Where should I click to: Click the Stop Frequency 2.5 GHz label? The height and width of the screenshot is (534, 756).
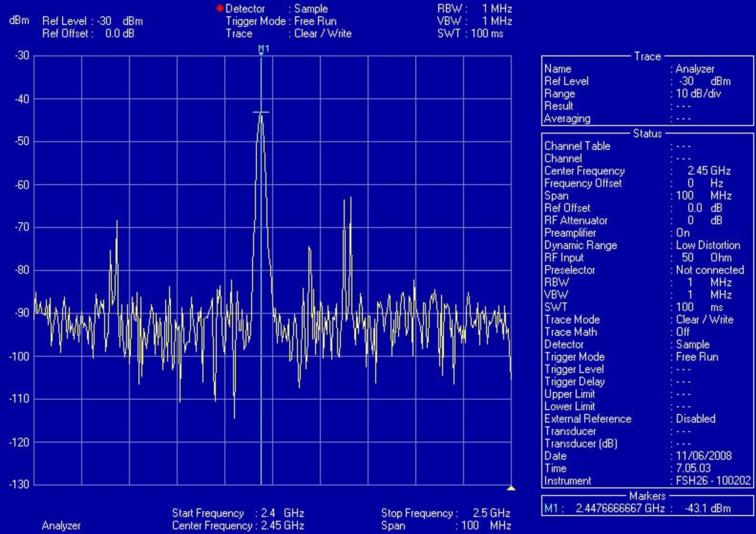tap(446, 513)
